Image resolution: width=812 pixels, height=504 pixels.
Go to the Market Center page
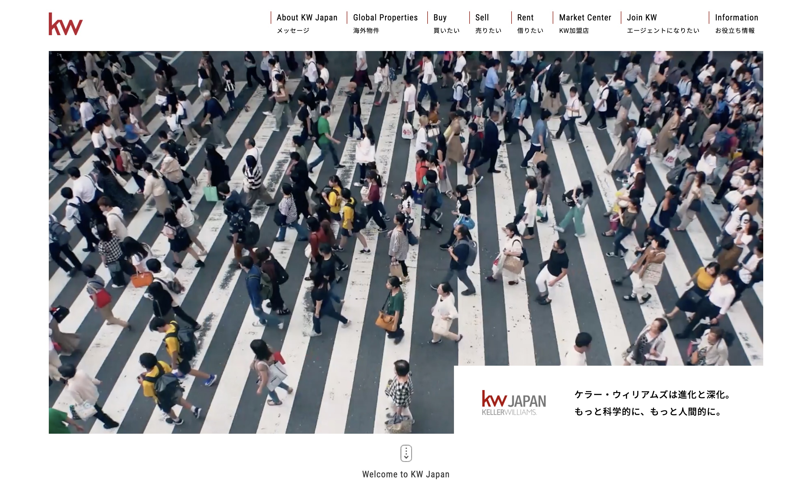coord(585,18)
